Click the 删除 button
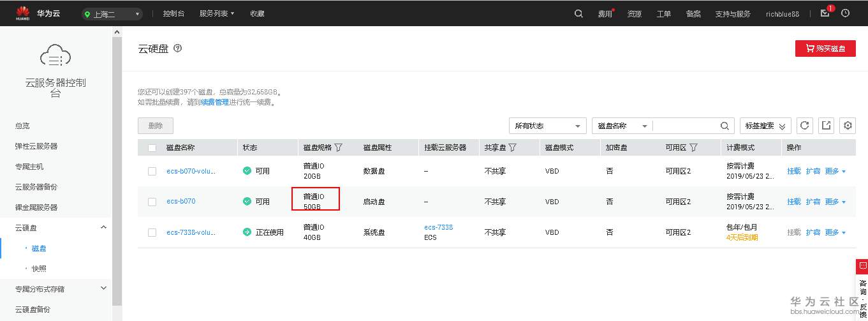Screen dimensions: 868x321 point(156,126)
